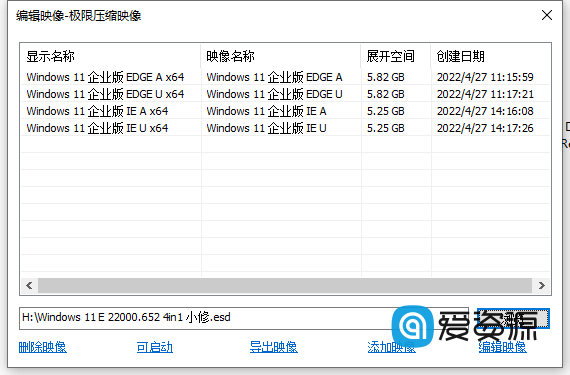Click the scrollbar left arrow
This screenshot has width=570, height=375.
pyautogui.click(x=29, y=286)
